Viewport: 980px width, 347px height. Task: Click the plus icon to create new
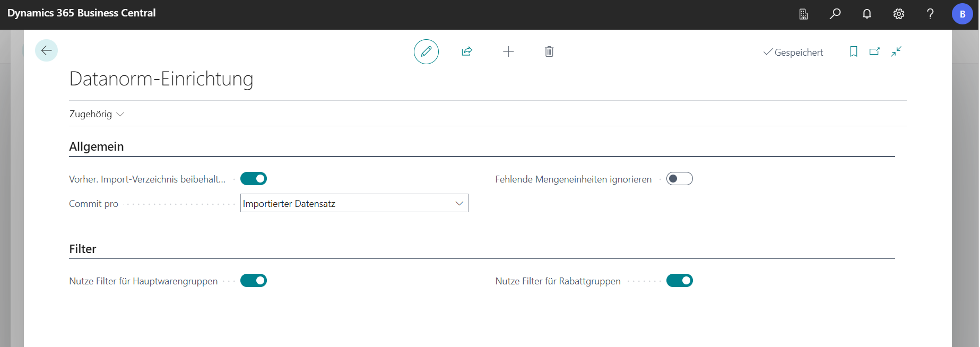[508, 51]
